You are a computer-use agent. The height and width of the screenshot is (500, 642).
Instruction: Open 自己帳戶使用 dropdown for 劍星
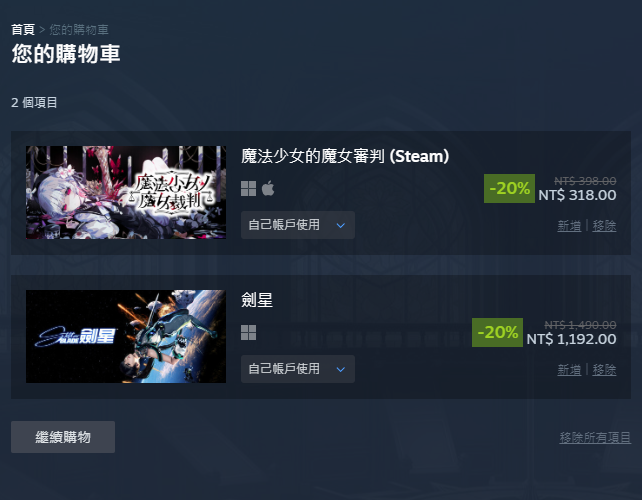(x=298, y=369)
